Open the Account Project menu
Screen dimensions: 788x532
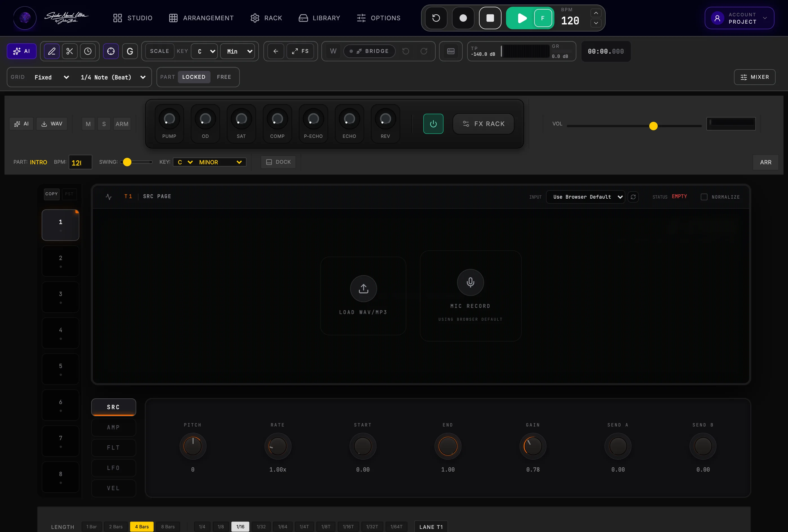point(739,18)
